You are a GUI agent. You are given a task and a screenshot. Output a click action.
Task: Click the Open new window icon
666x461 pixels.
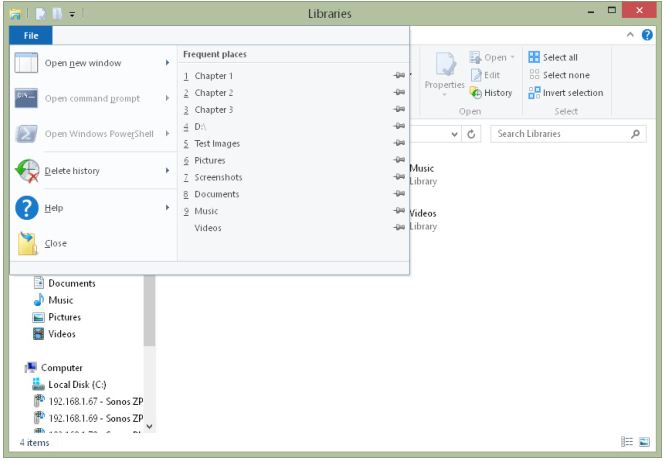(x=28, y=63)
